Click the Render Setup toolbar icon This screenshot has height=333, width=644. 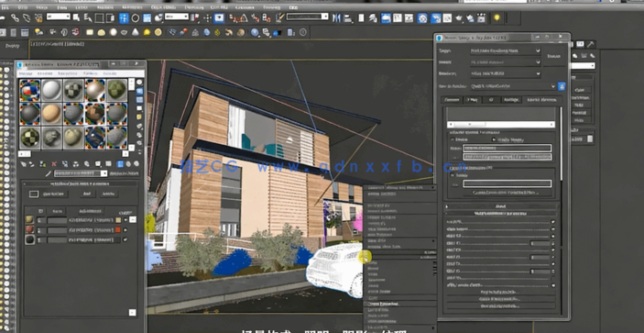coord(436,17)
